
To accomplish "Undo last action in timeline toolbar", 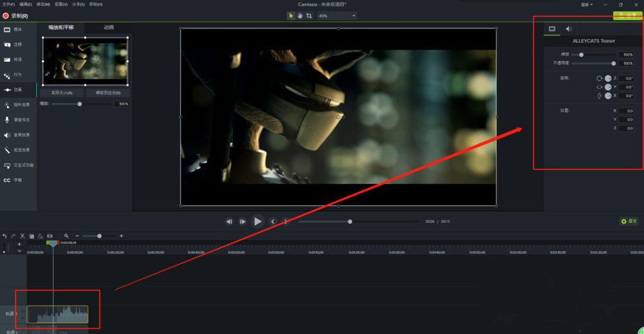I will (5, 236).
